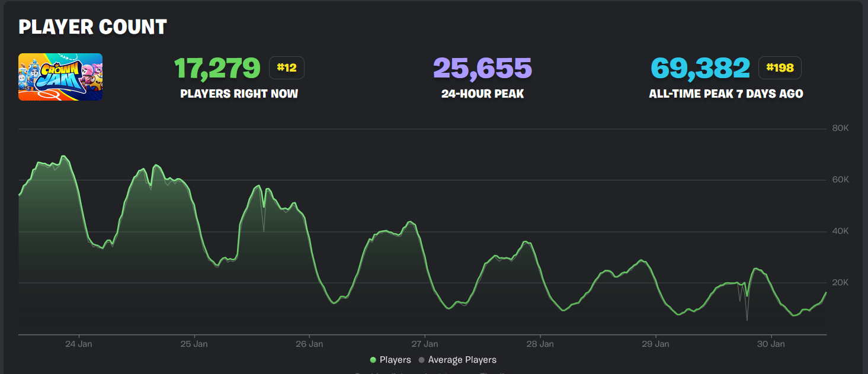Click the Crown Jam game thumbnail
Image resolution: width=868 pixels, height=374 pixels.
coord(60,77)
